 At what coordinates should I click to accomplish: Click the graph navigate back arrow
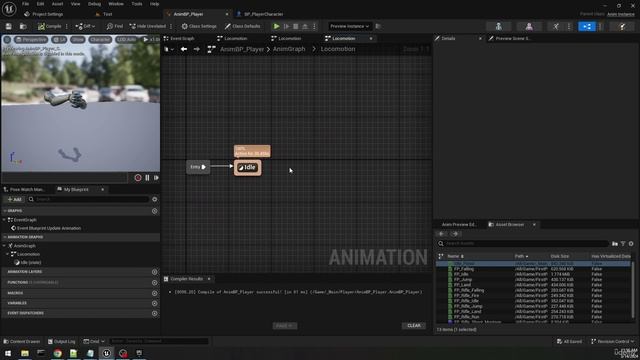(x=184, y=49)
